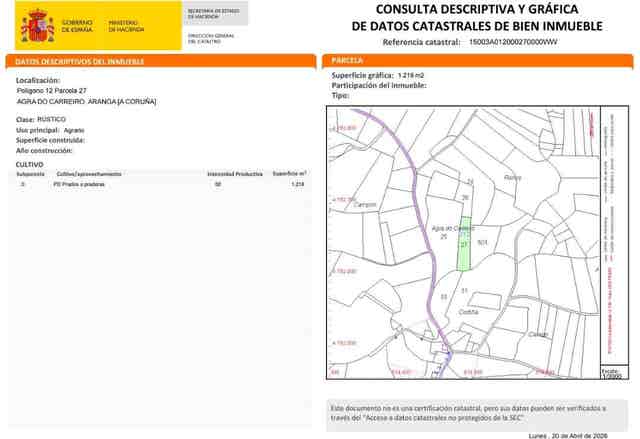Click parcel 501 on the map
Viewport: 640px width, 439px height.
pos(483,242)
